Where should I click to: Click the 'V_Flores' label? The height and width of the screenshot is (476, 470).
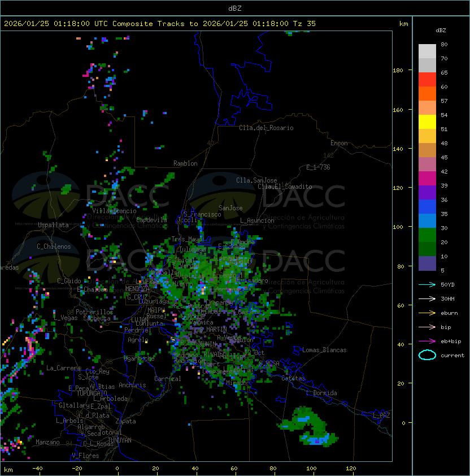85,456
